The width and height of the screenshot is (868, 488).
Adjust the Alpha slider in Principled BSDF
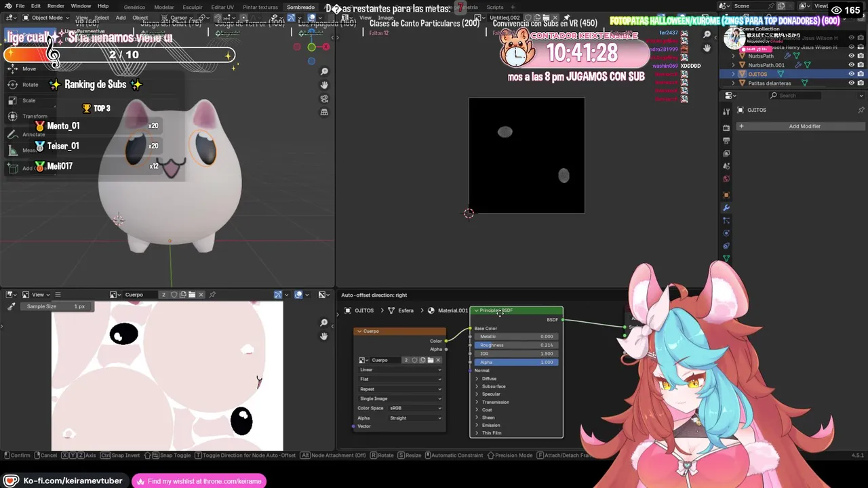(516, 362)
